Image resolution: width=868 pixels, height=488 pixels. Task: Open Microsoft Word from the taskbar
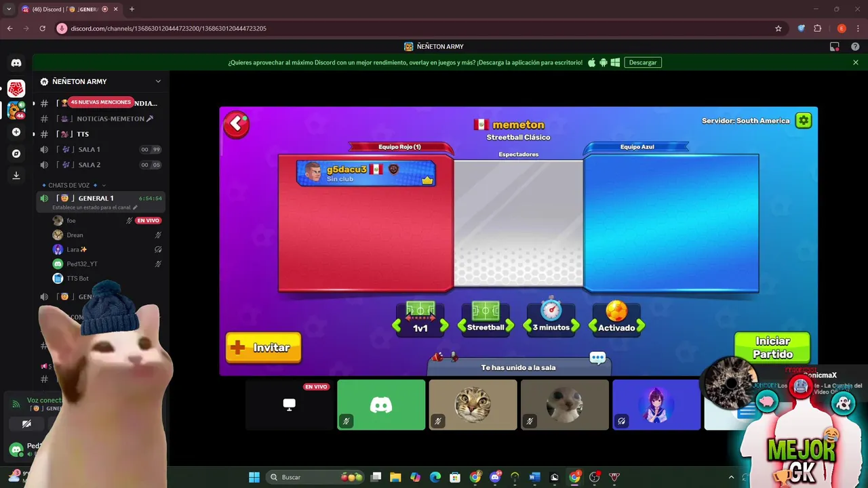[534, 477]
